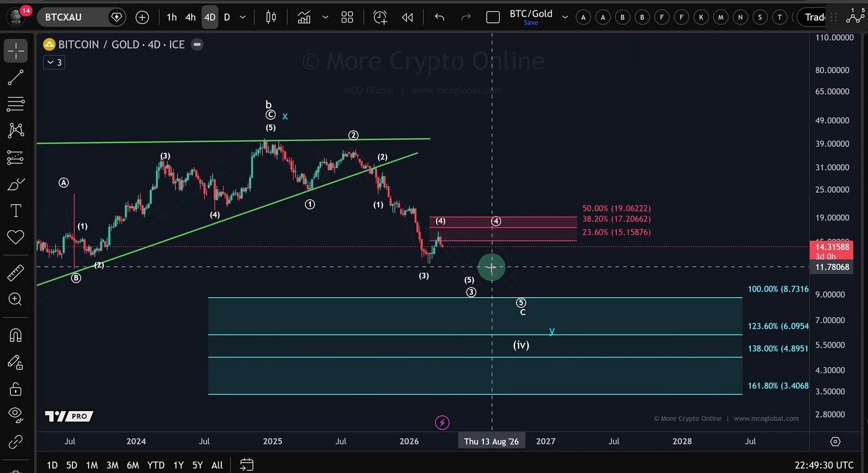Open the MCO user avatar menu
The image size is (868, 473).
click(x=16, y=17)
